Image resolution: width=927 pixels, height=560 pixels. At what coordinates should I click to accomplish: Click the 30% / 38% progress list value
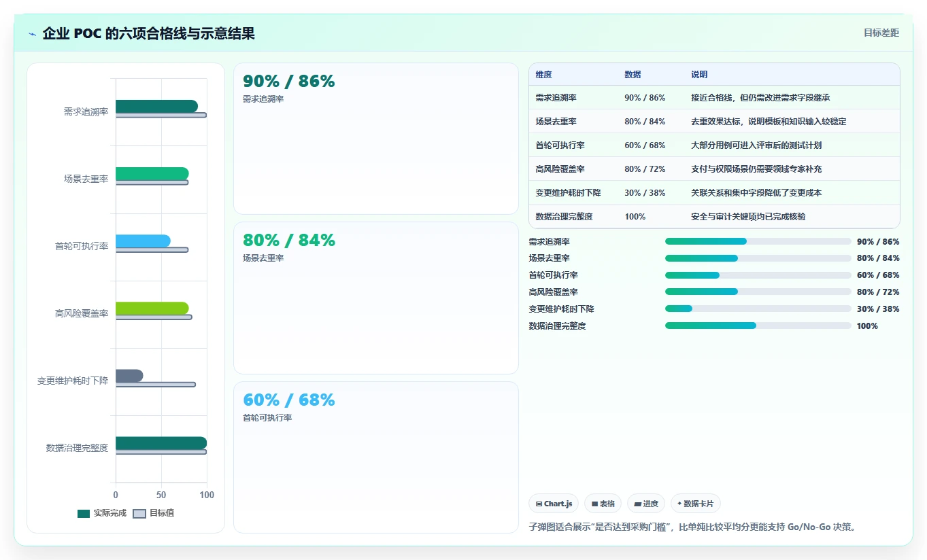click(878, 309)
